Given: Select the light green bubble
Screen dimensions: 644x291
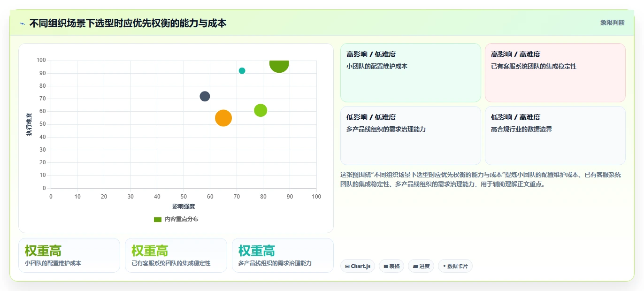Looking at the screenshot, I should point(261,110).
